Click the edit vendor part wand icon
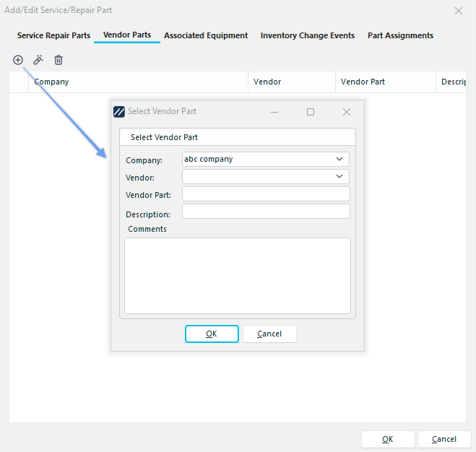The width and height of the screenshot is (476, 452). pos(38,60)
